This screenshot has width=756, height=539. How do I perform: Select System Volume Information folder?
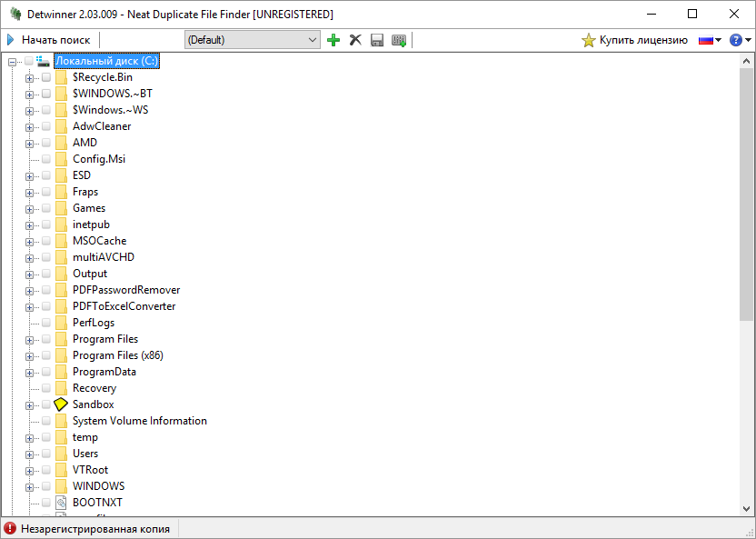coord(139,421)
